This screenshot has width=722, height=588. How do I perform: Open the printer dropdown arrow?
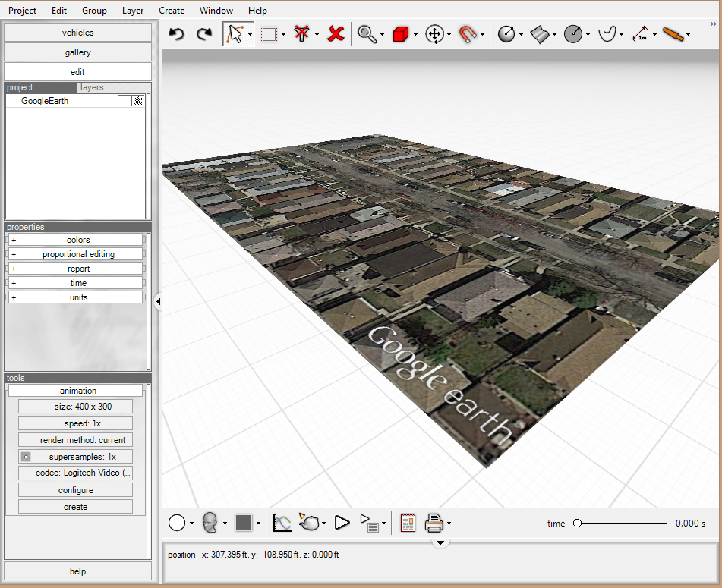click(x=449, y=524)
